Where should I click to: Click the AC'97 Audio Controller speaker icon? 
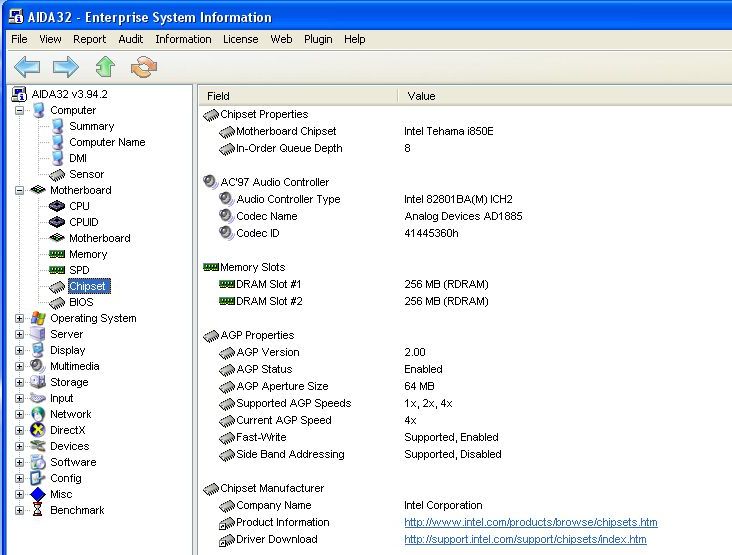click(211, 182)
